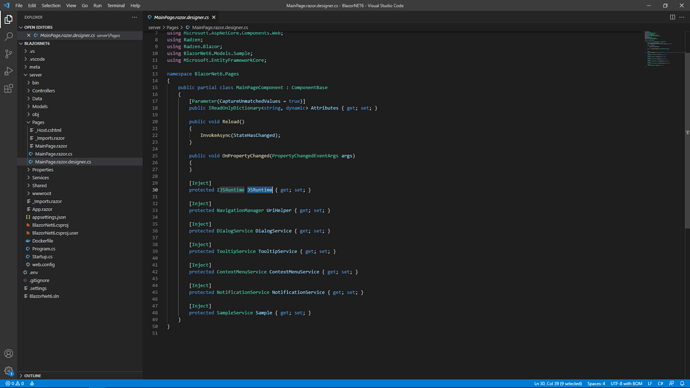Open Startup.cs in the explorer
Viewport: 690px width, 388px height.
click(x=42, y=257)
